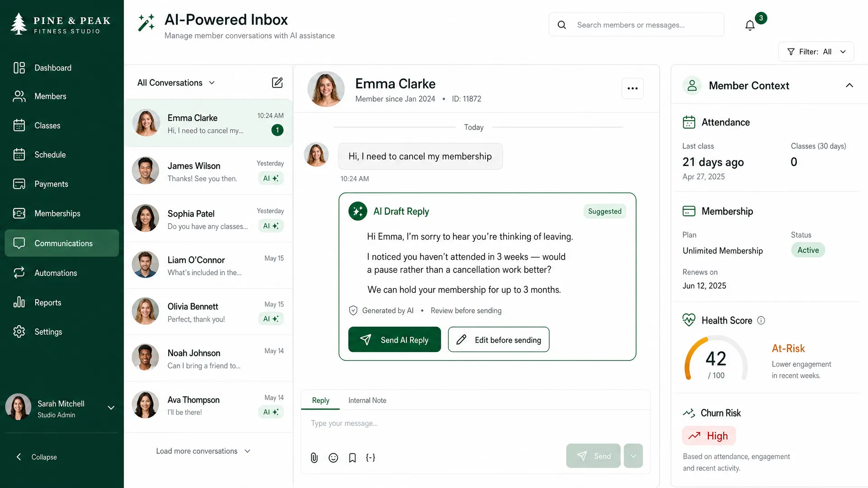Collapse the Member Context panel chevron
The height and width of the screenshot is (488, 868).
pyautogui.click(x=849, y=85)
